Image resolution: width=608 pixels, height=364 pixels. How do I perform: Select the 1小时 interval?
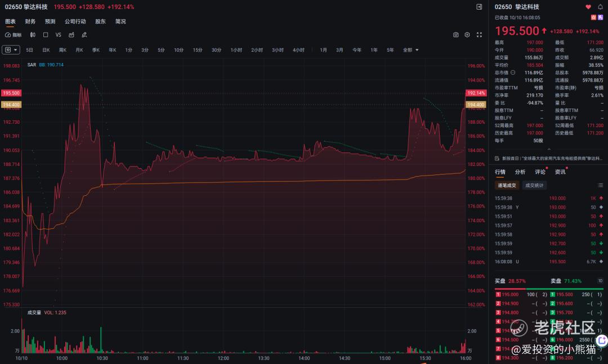pos(236,50)
